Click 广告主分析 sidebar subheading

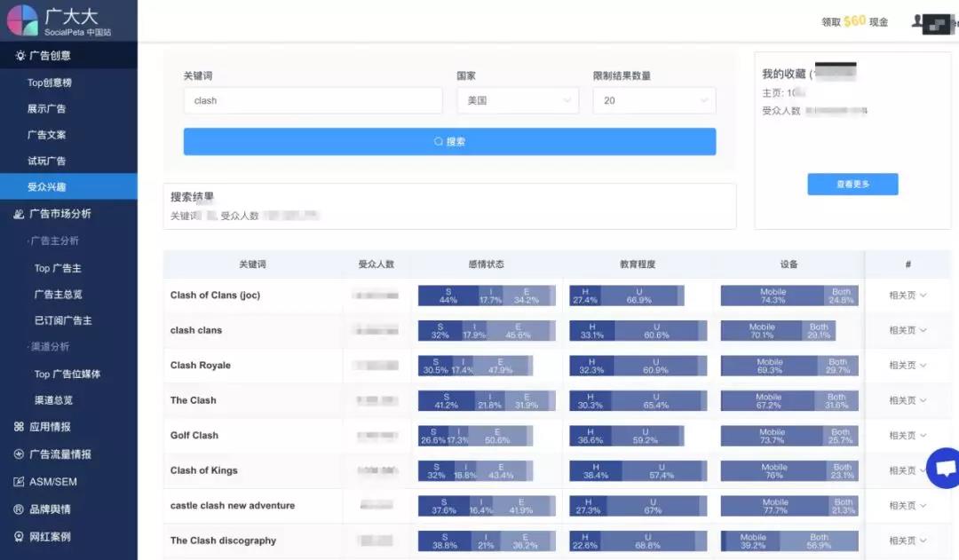click(54, 241)
